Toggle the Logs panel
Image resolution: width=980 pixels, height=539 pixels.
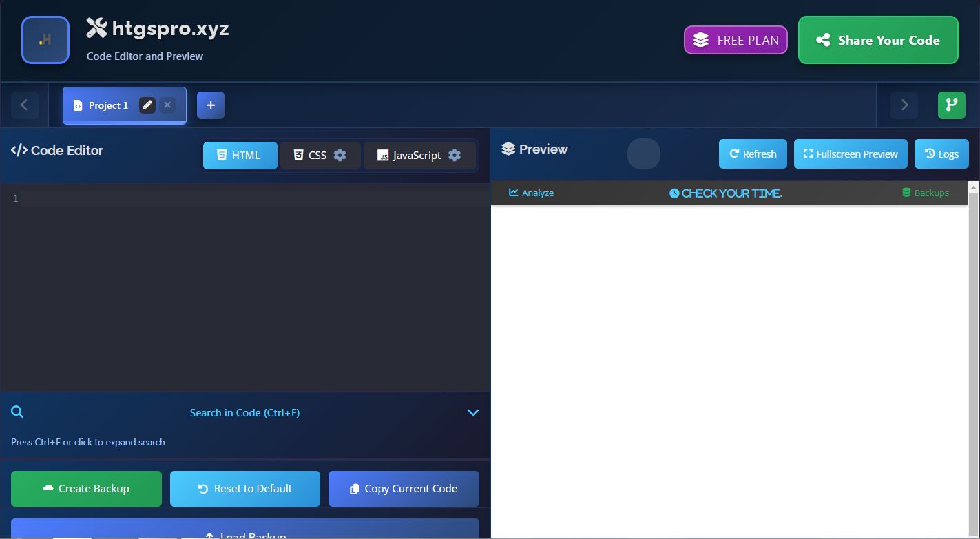941,154
